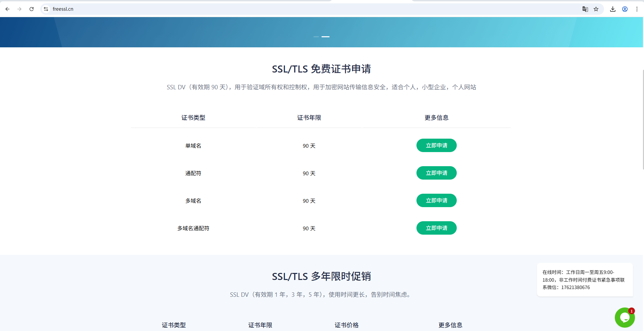Click inside the address bar
This screenshot has height=331, width=644.
pyautogui.click(x=134, y=9)
